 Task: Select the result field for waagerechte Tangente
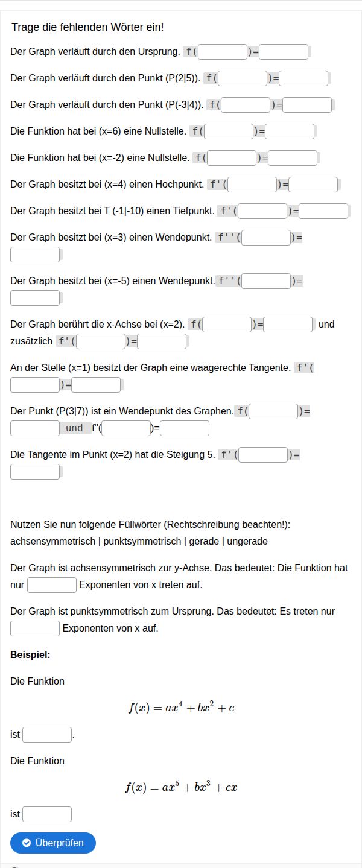pyautogui.click(x=96, y=385)
